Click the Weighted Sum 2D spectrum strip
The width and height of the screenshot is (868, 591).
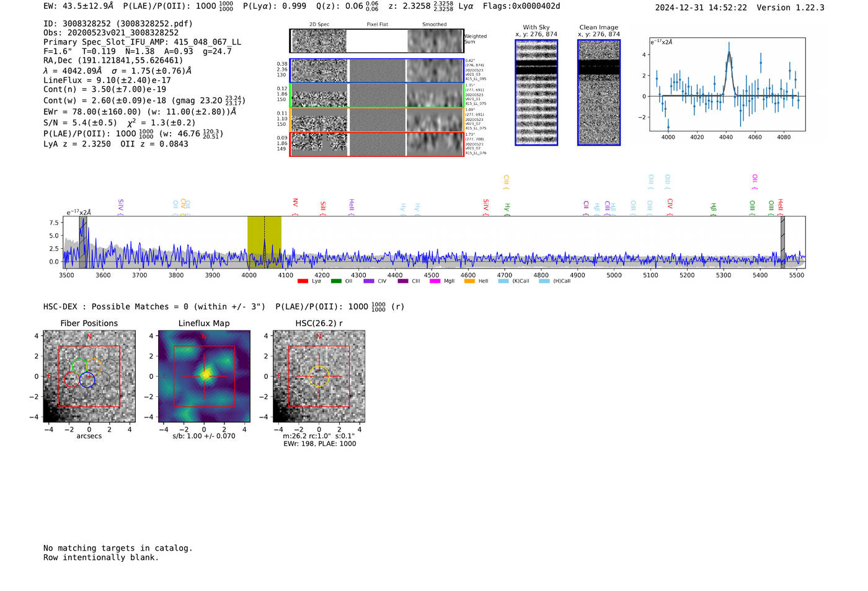(376, 41)
